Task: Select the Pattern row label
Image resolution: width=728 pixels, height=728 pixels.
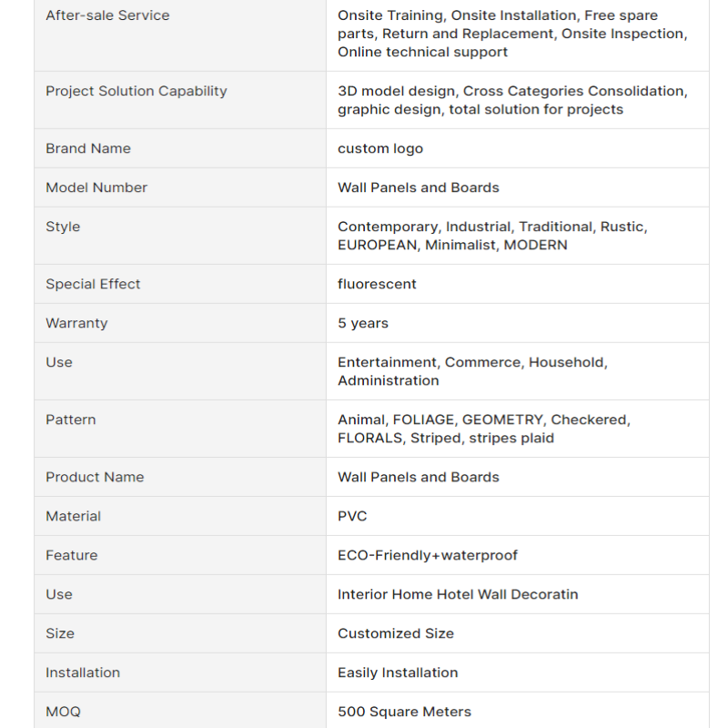Action: point(71,420)
